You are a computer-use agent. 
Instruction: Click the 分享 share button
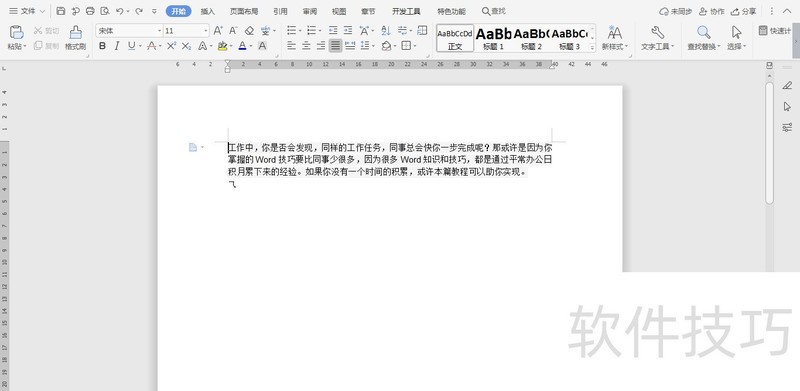coord(743,11)
